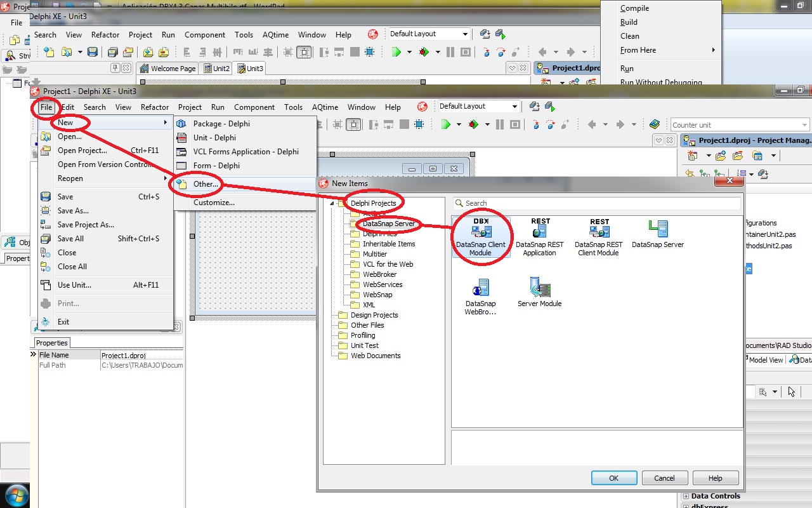Select the DataSnap Server icon in New Items
Screen dimensions: 812x508
click(x=657, y=231)
